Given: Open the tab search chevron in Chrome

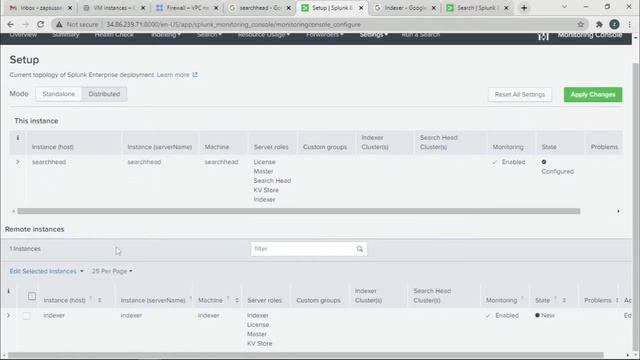Looking at the screenshot, I should click(564, 7).
